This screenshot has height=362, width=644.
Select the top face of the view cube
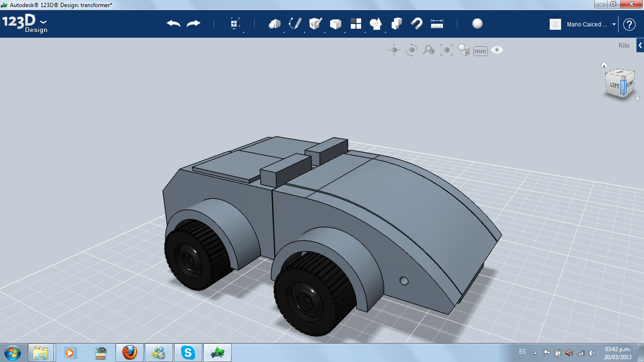(x=621, y=73)
